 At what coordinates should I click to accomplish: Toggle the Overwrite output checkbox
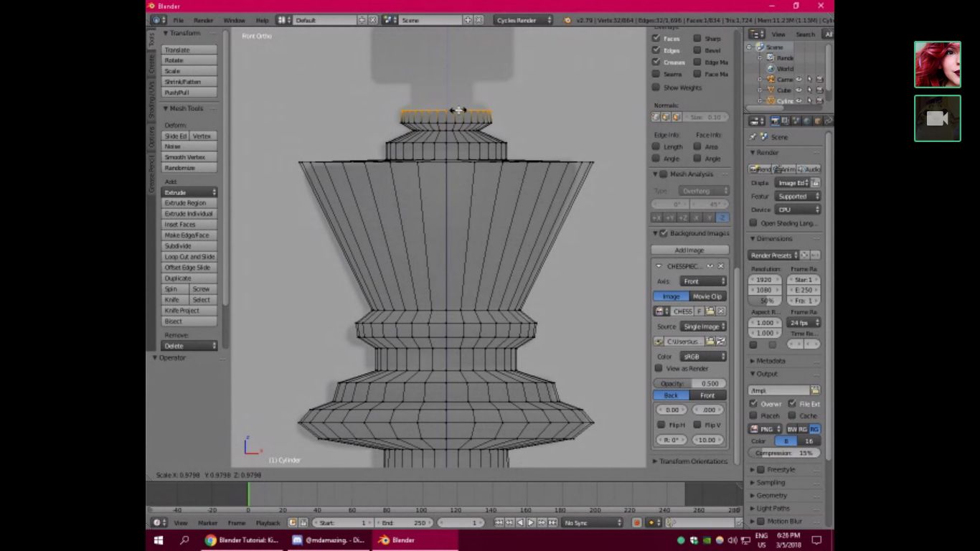tap(753, 404)
